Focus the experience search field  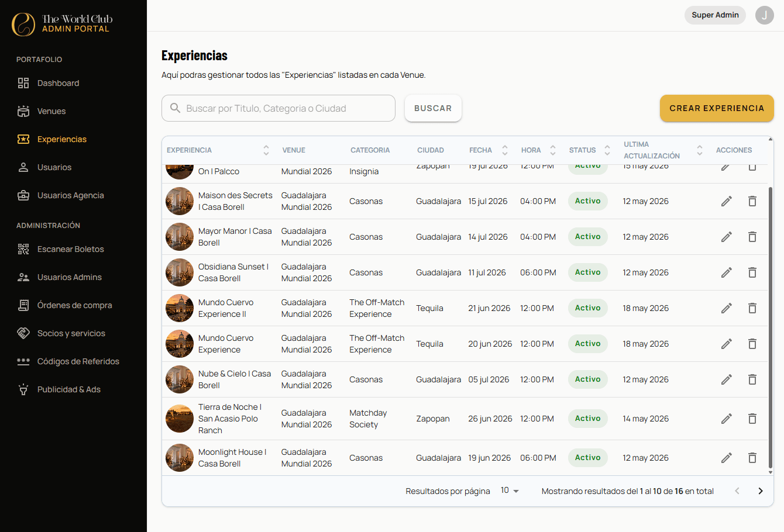(278, 108)
